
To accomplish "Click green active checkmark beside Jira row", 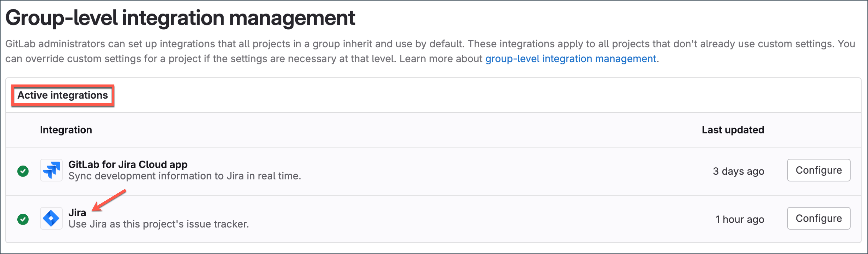I will 23,219.
